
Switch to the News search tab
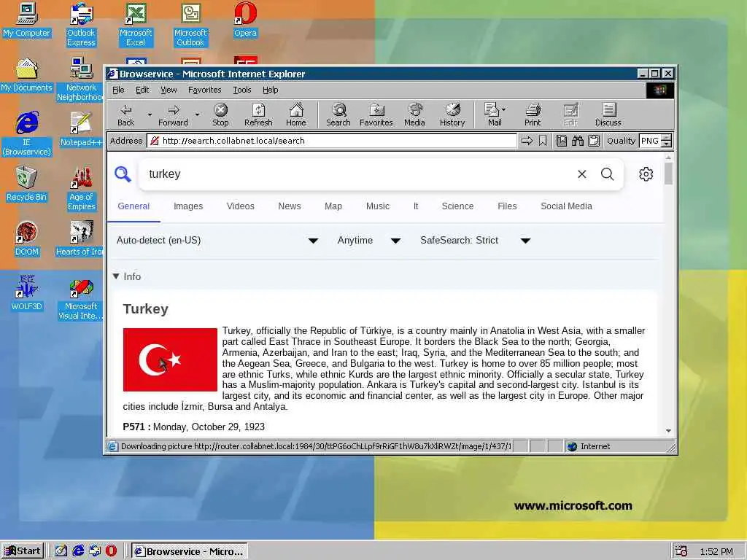point(289,206)
